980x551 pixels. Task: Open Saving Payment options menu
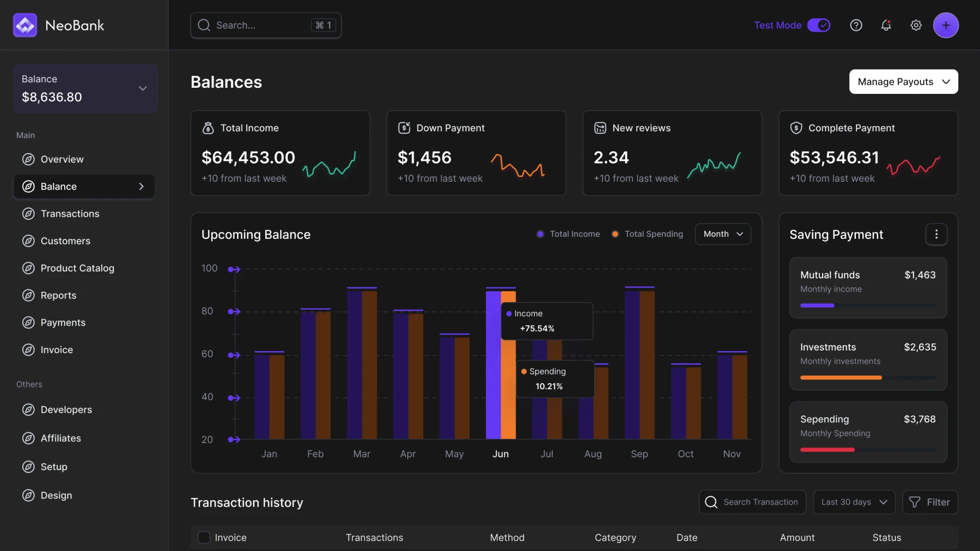click(x=937, y=234)
